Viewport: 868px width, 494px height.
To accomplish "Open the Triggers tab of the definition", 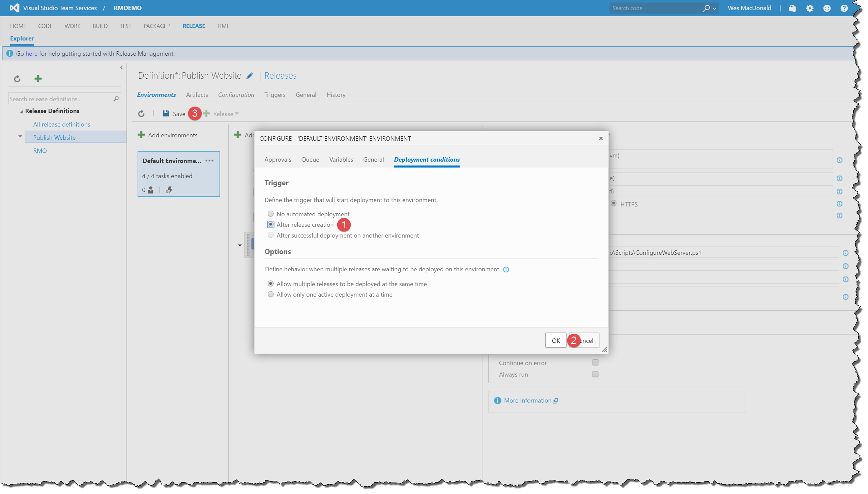I will click(274, 95).
